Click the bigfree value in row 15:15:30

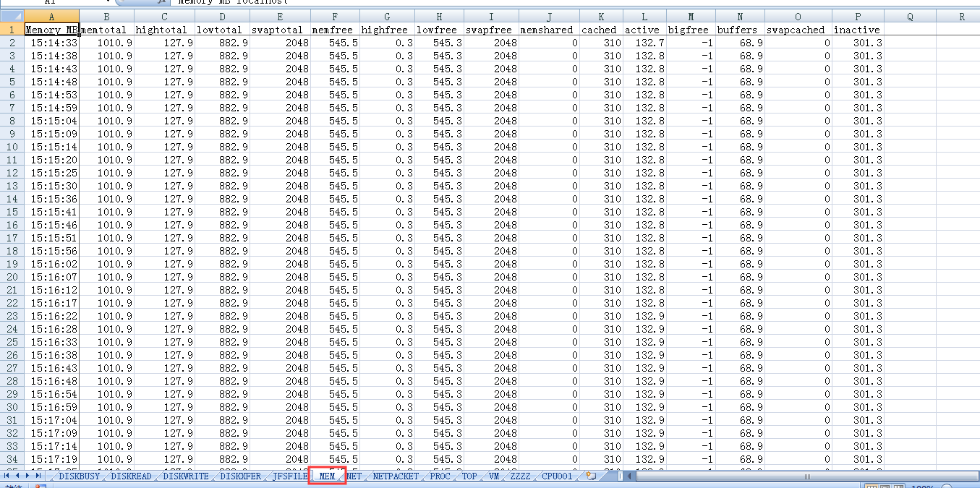(x=691, y=186)
